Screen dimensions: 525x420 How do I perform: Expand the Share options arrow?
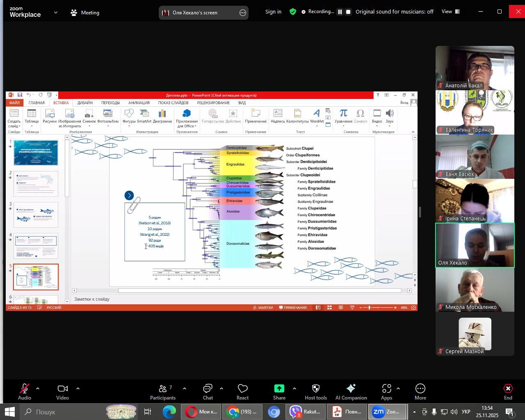click(294, 388)
